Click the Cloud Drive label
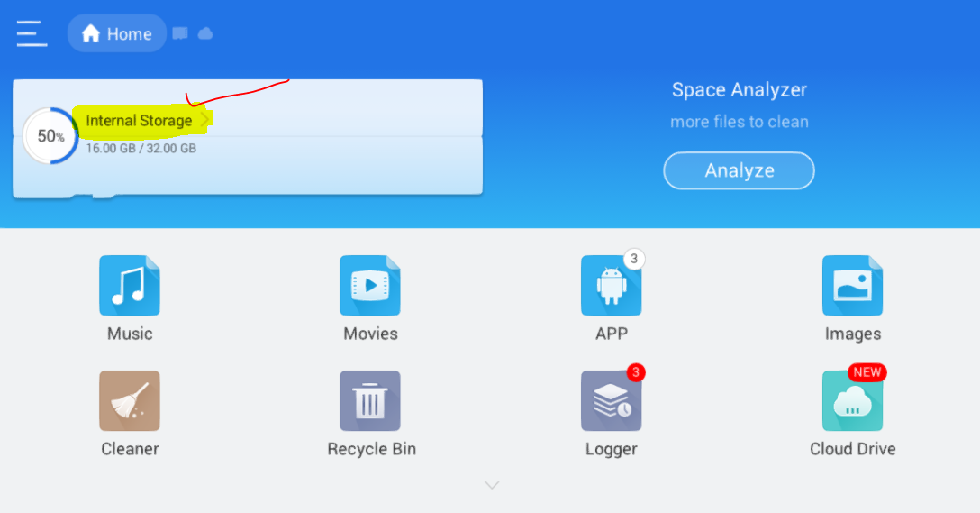This screenshot has height=513, width=980. tap(852, 449)
